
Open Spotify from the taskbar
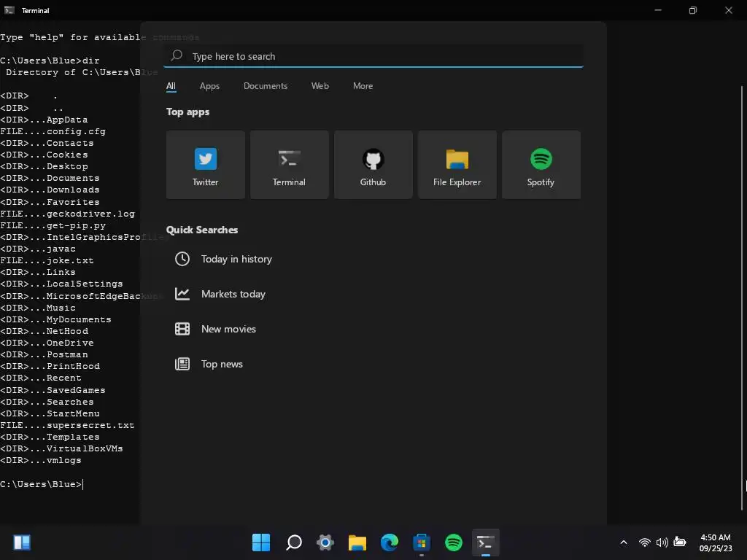coord(454,542)
